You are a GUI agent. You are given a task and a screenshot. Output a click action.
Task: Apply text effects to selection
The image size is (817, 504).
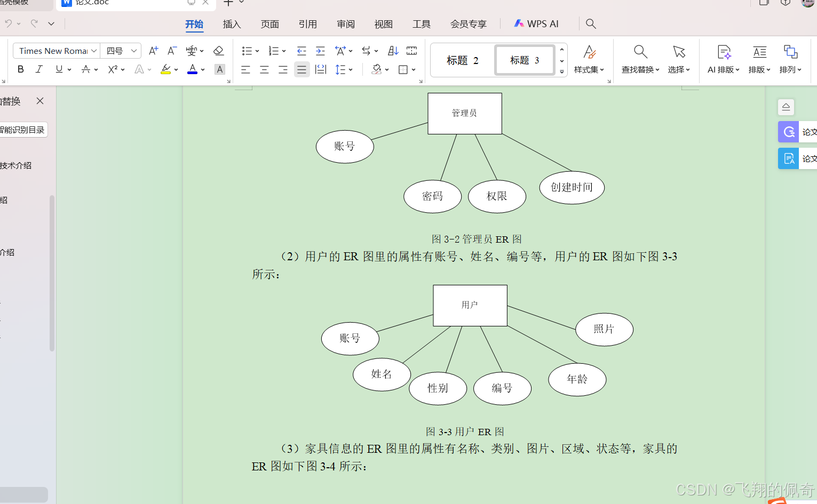[x=139, y=69]
